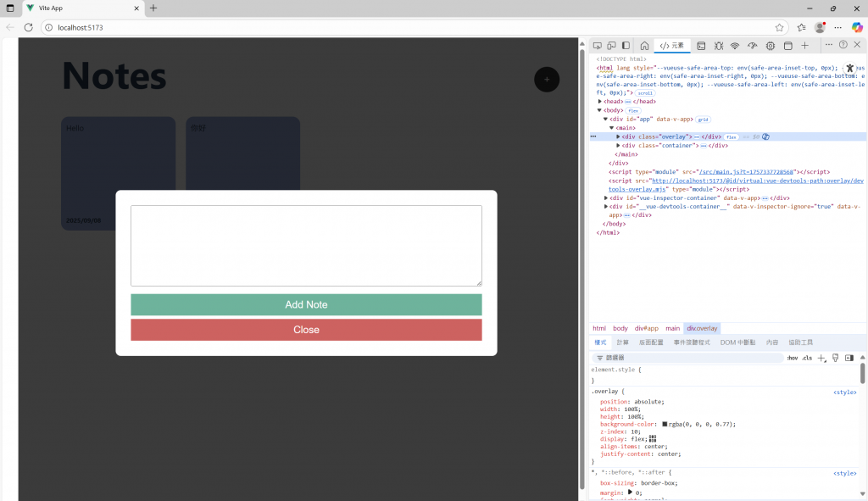Click the plus icon to add DevTools tool

[805, 46]
